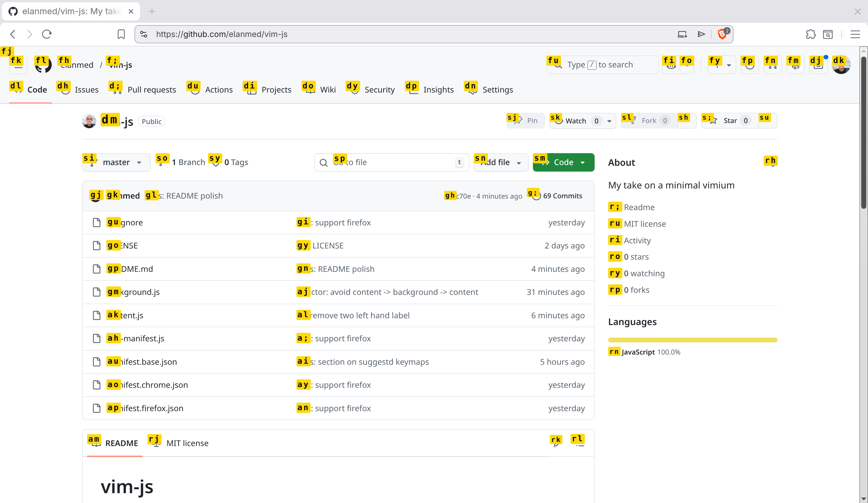Toggle Star on the repository

[x=729, y=121]
